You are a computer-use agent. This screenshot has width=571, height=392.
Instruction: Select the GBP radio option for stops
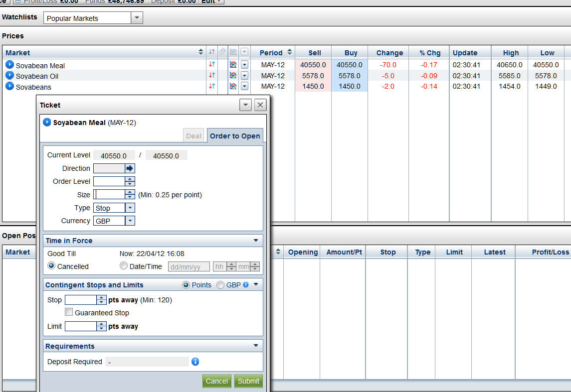[x=220, y=285]
